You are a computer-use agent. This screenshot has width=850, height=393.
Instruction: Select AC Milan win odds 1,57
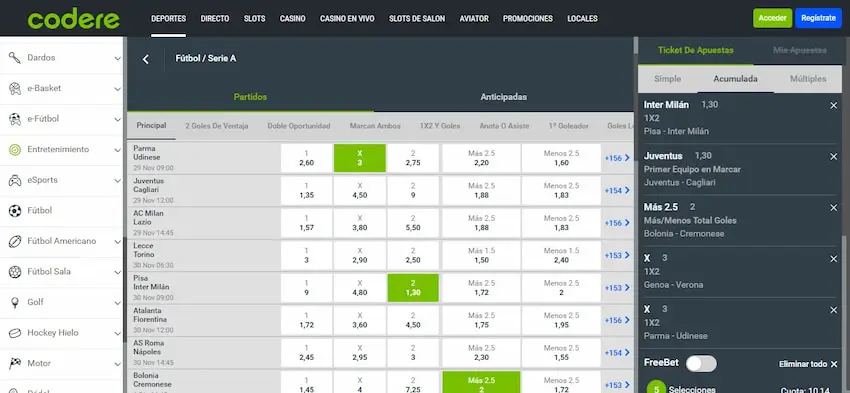click(306, 223)
